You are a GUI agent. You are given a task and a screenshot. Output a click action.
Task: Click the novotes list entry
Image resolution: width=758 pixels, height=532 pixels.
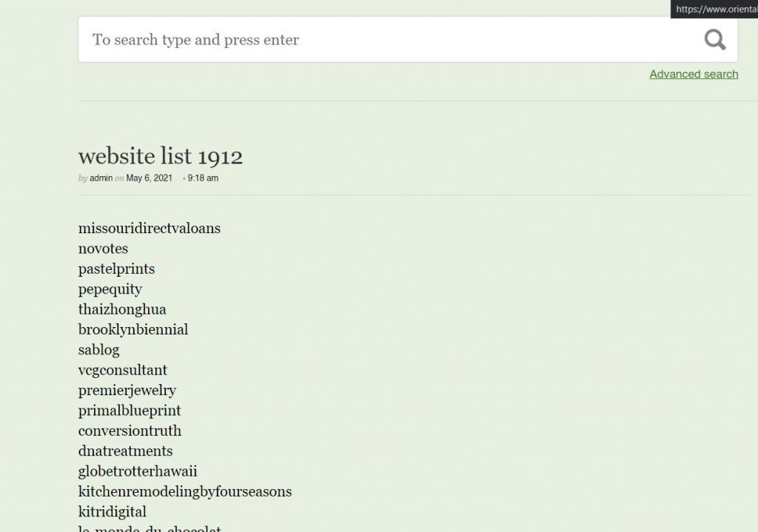pyautogui.click(x=103, y=249)
